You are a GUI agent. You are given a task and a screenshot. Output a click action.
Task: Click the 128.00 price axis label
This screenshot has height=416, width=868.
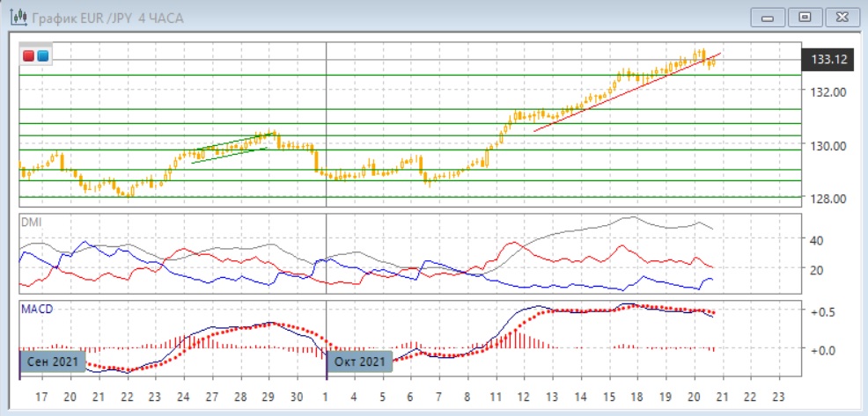[x=829, y=198]
